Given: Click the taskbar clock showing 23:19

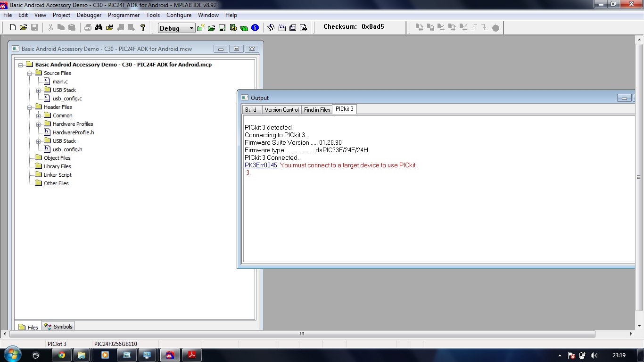Looking at the screenshot, I should (619, 355).
